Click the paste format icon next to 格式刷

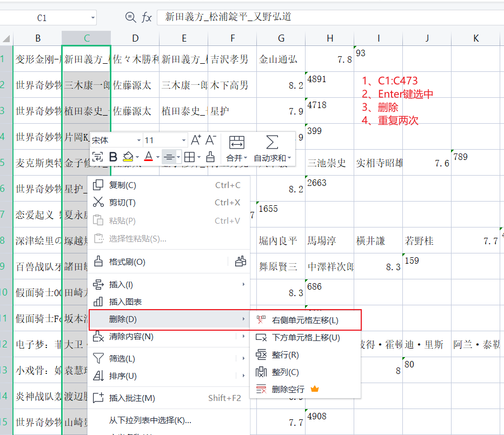click(x=241, y=262)
